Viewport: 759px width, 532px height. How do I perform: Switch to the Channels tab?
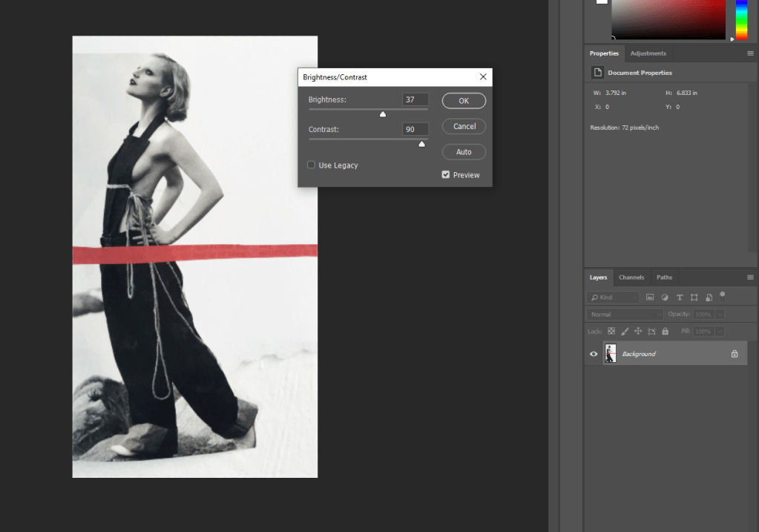[631, 278]
